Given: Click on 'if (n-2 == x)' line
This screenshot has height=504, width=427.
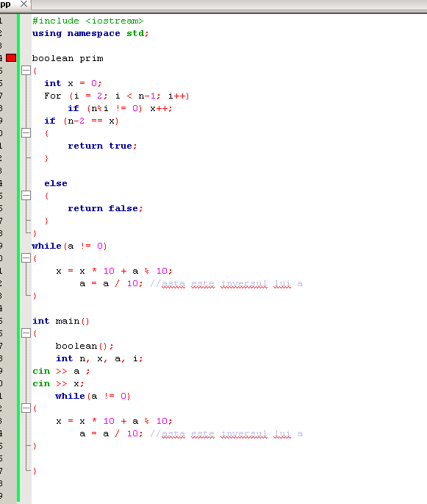Looking at the screenshot, I should coord(82,121).
